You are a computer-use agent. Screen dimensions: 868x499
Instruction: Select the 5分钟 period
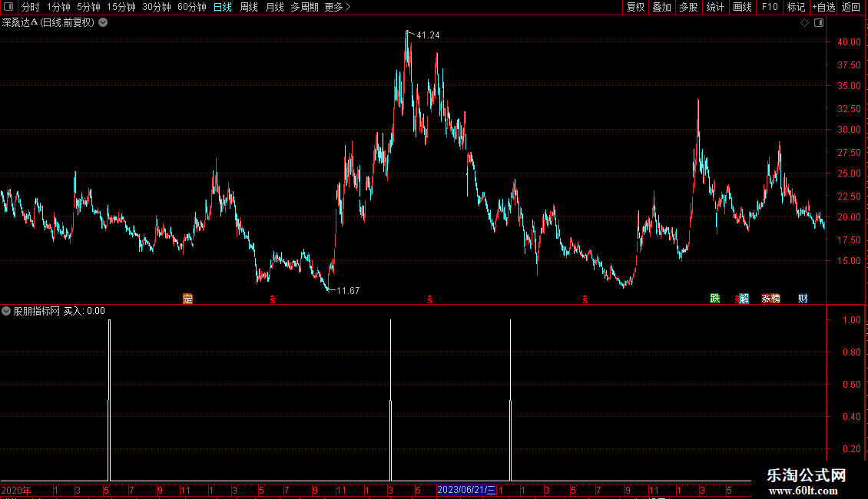(88, 7)
